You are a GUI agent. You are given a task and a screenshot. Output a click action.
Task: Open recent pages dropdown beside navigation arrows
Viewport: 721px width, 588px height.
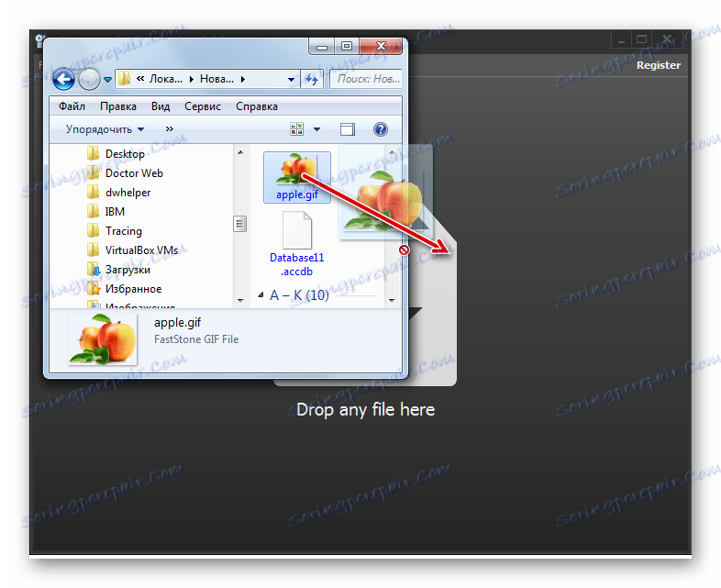click(x=107, y=80)
